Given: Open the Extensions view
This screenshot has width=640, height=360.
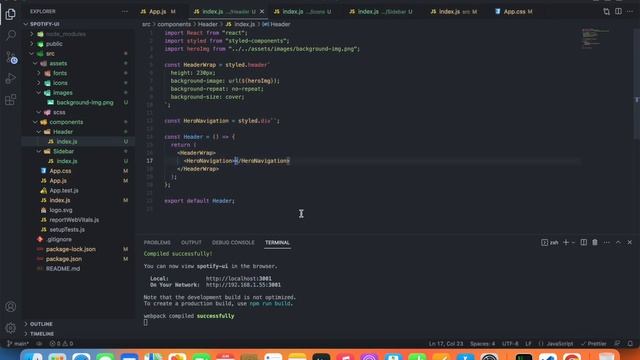Looking at the screenshot, I should [x=11, y=100].
